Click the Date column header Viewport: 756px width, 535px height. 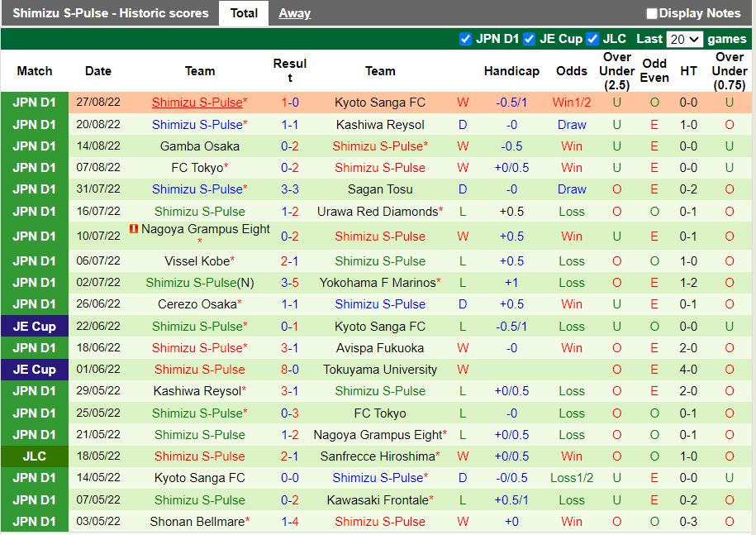(97, 71)
